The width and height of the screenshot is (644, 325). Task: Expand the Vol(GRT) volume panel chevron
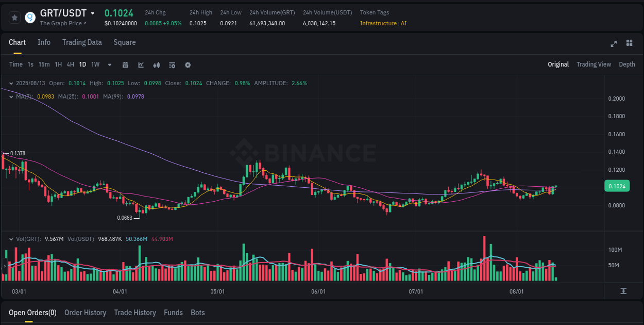click(x=11, y=239)
